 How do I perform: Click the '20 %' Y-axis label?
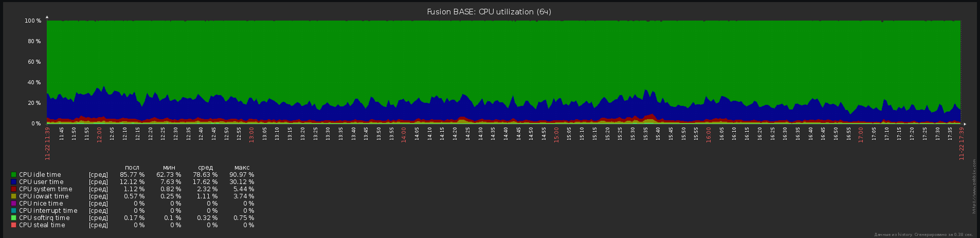pyautogui.click(x=34, y=103)
